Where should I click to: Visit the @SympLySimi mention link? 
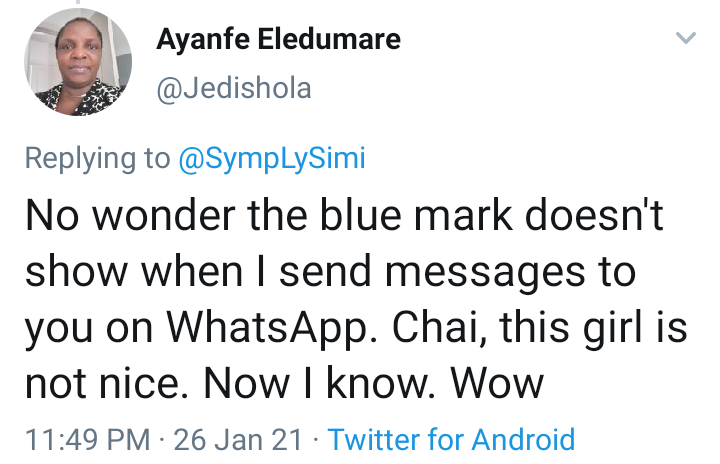[270, 158]
